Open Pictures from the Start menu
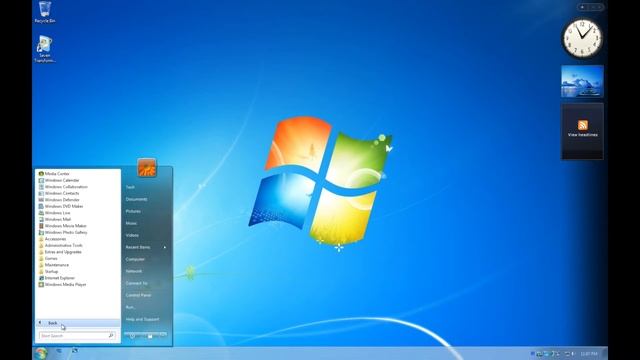 tap(133, 211)
